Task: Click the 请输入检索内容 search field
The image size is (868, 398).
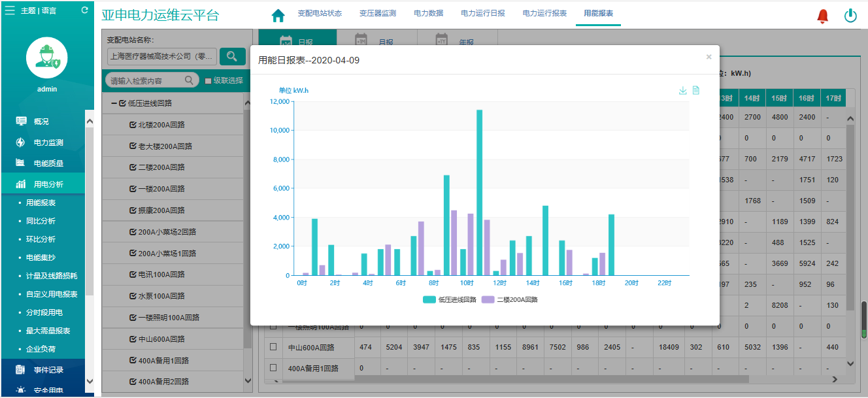Action: [x=146, y=81]
